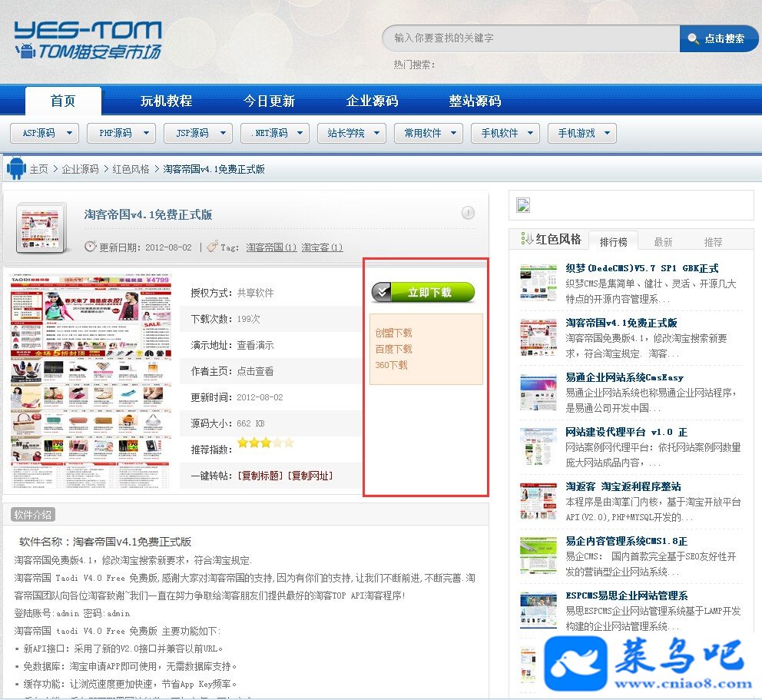Click the round info icon beside title
This screenshot has width=762, height=700.
468,212
